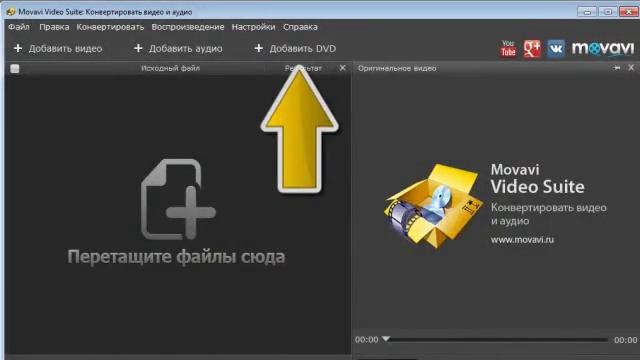Open the Правка menu

[x=54, y=27]
